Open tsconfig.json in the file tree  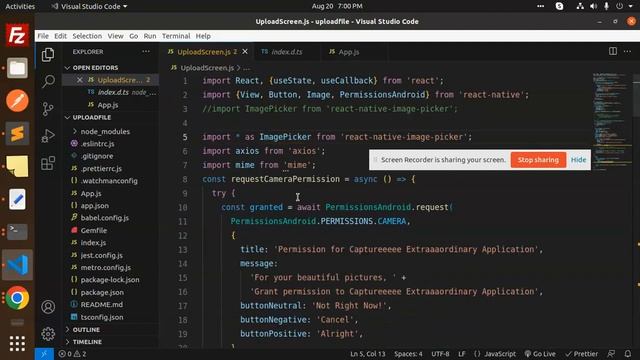tap(102, 317)
